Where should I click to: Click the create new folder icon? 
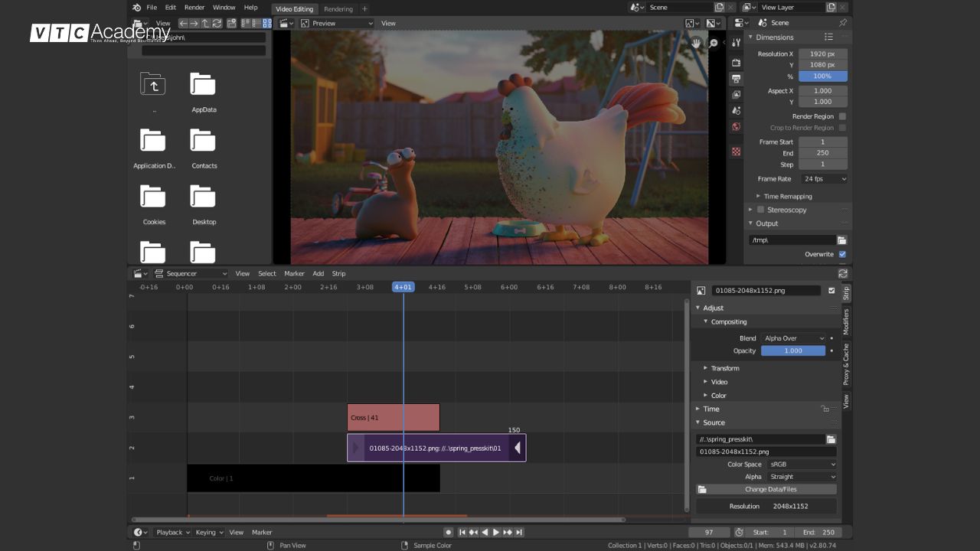pos(230,23)
